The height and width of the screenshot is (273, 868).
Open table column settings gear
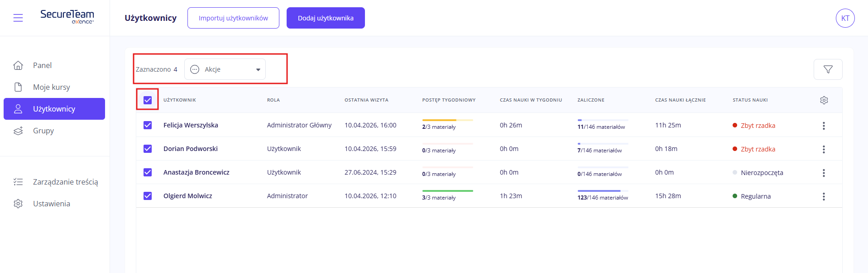[x=824, y=100]
